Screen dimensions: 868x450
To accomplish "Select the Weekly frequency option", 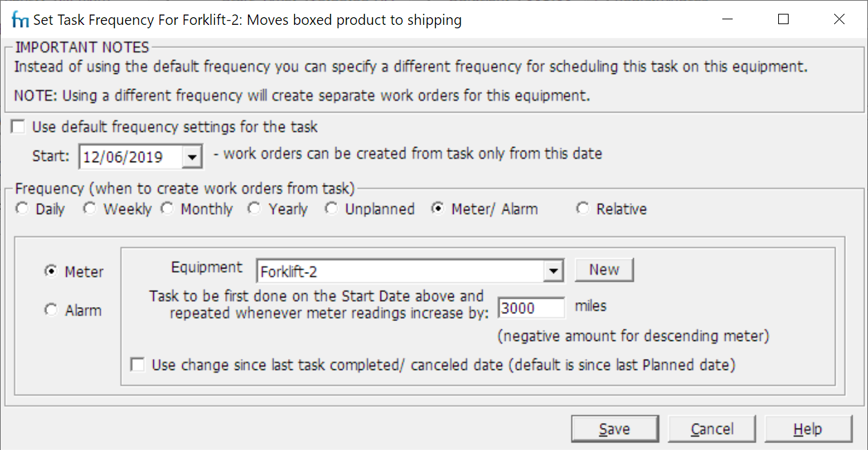I will point(90,209).
